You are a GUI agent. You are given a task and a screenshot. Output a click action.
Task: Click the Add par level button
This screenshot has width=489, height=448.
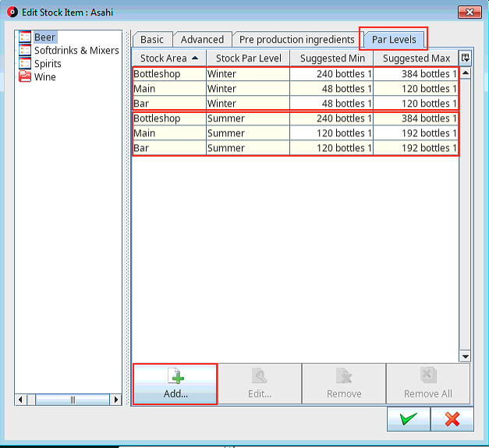pyautogui.click(x=175, y=384)
